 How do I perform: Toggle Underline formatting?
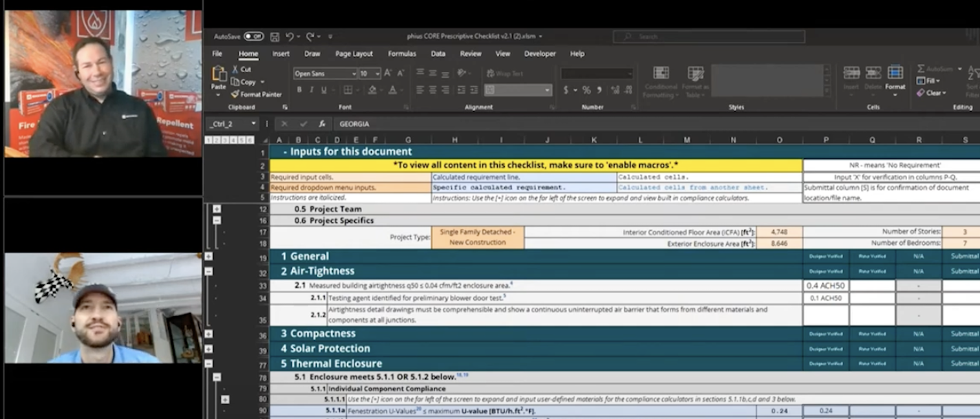[323, 90]
